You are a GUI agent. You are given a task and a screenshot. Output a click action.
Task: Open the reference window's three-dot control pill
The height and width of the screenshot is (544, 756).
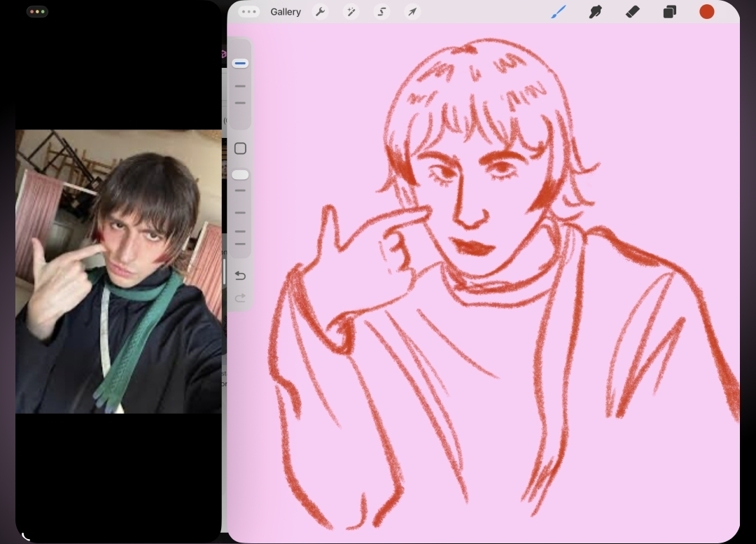[x=37, y=12]
